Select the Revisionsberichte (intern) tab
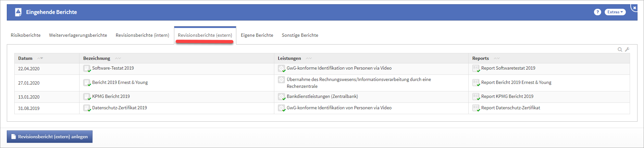 (x=142, y=35)
